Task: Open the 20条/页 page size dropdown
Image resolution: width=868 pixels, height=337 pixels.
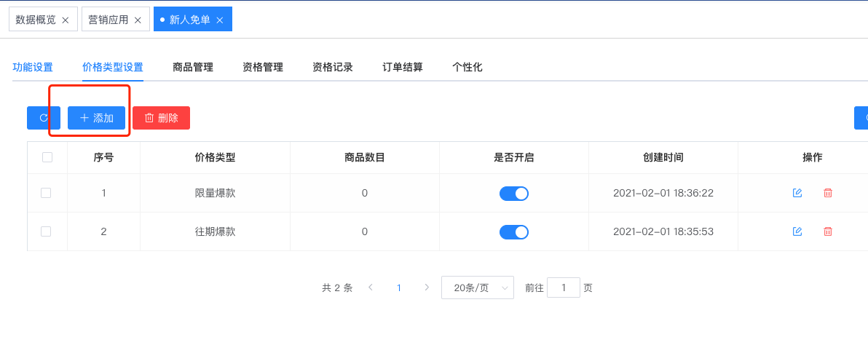Action: (x=477, y=288)
